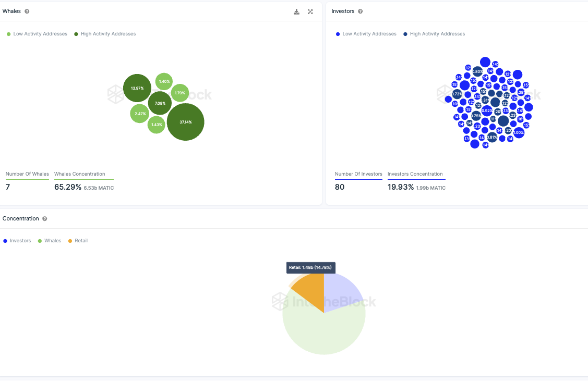Select the 0.81% investor bubble
The height and width of the screenshot is (383, 588).
pos(492,138)
